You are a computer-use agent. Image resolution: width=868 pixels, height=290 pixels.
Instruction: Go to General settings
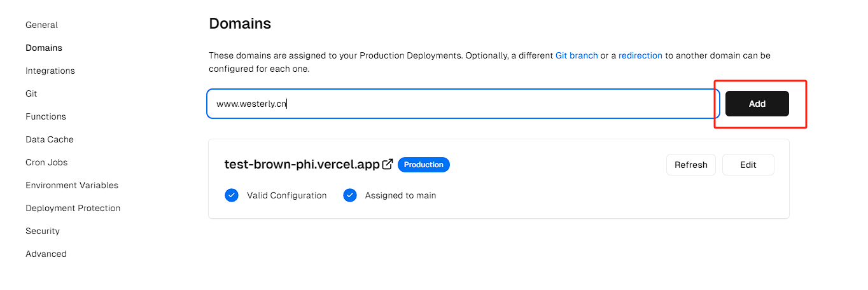[41, 25]
